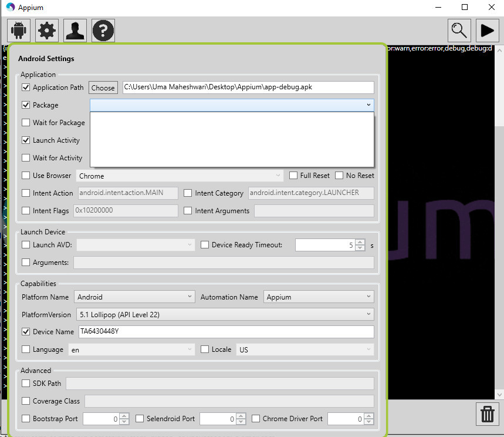Click the Device Name field TA6430448Y
Image resolution: width=504 pixels, height=437 pixels.
(x=226, y=332)
